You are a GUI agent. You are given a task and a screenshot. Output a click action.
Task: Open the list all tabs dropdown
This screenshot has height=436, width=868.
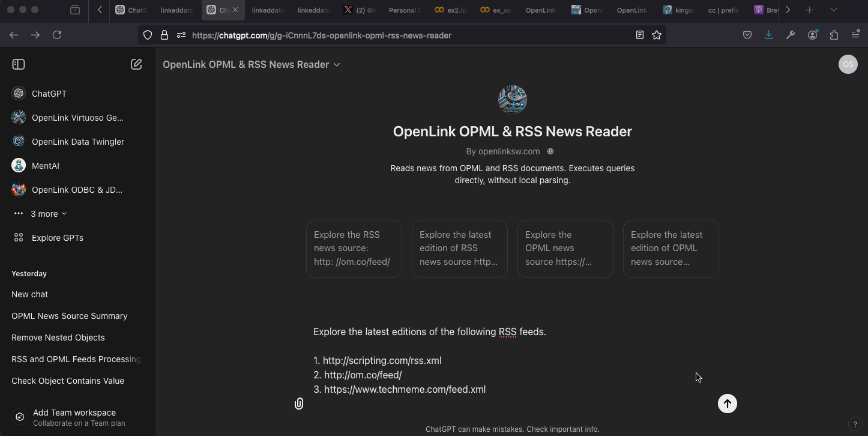(833, 10)
